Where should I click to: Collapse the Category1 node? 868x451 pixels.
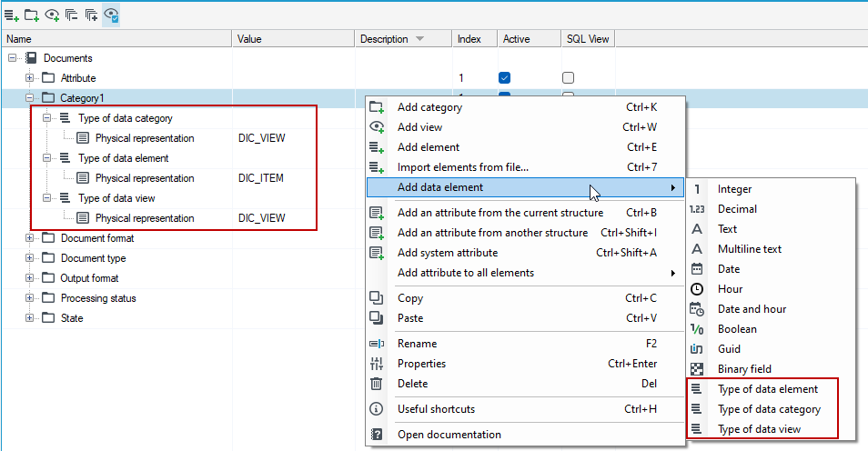pyautogui.click(x=29, y=98)
